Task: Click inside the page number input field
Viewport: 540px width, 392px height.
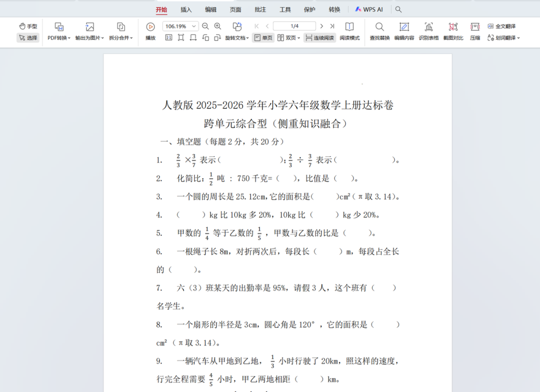Action: pyautogui.click(x=294, y=26)
